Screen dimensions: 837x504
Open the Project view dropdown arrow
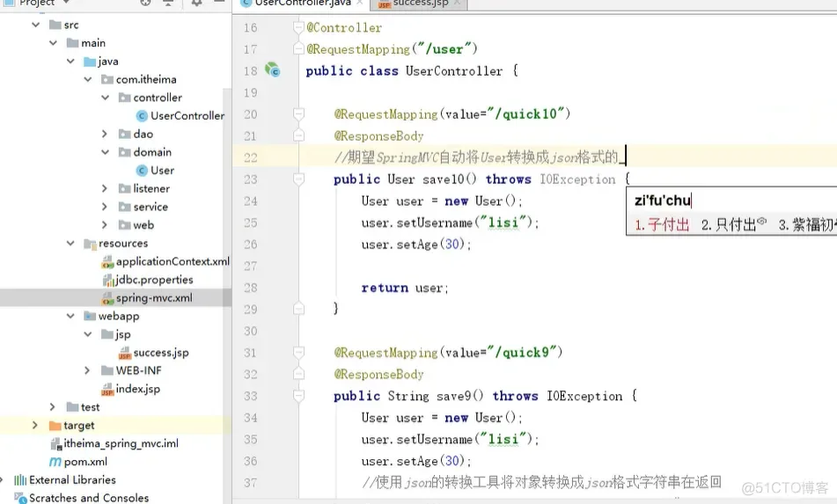point(66,3)
